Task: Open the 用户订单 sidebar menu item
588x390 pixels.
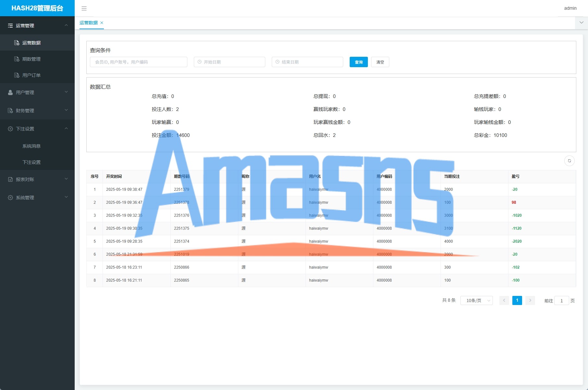Action: (37, 75)
